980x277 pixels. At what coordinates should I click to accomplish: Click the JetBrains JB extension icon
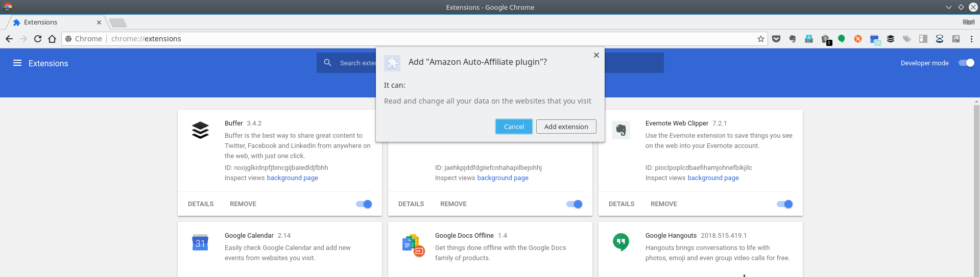pos(956,39)
